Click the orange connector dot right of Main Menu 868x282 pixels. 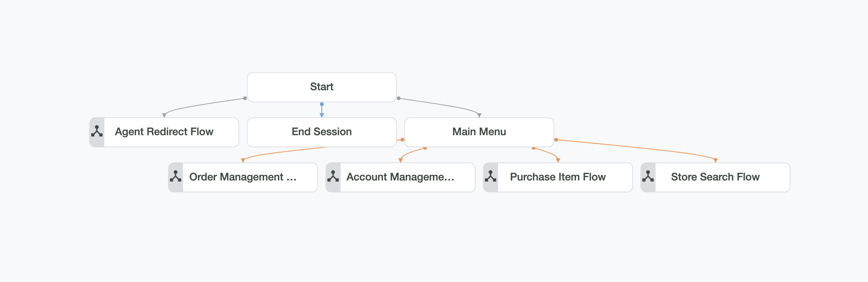[x=556, y=140]
